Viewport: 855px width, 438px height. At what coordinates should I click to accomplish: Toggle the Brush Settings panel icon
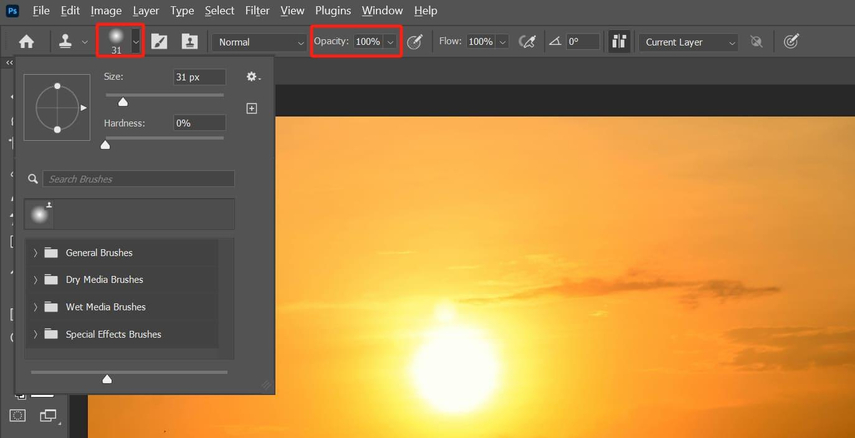(159, 42)
